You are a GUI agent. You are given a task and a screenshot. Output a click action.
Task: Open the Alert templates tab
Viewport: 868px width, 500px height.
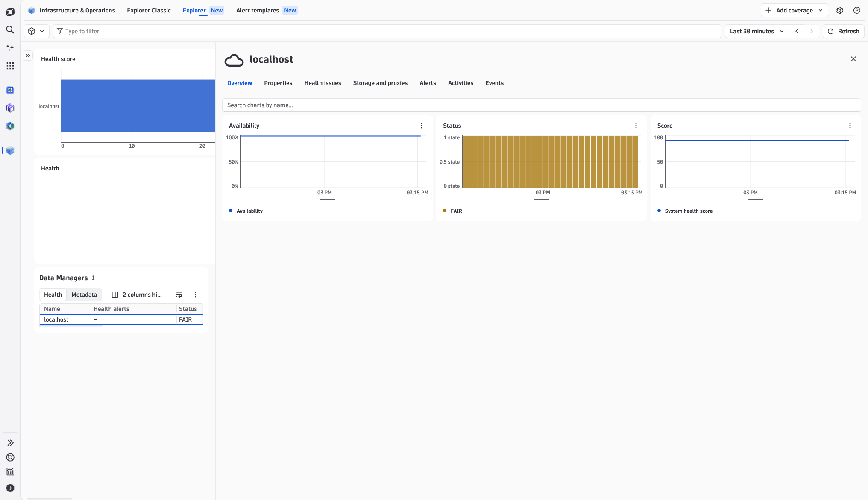267,10
